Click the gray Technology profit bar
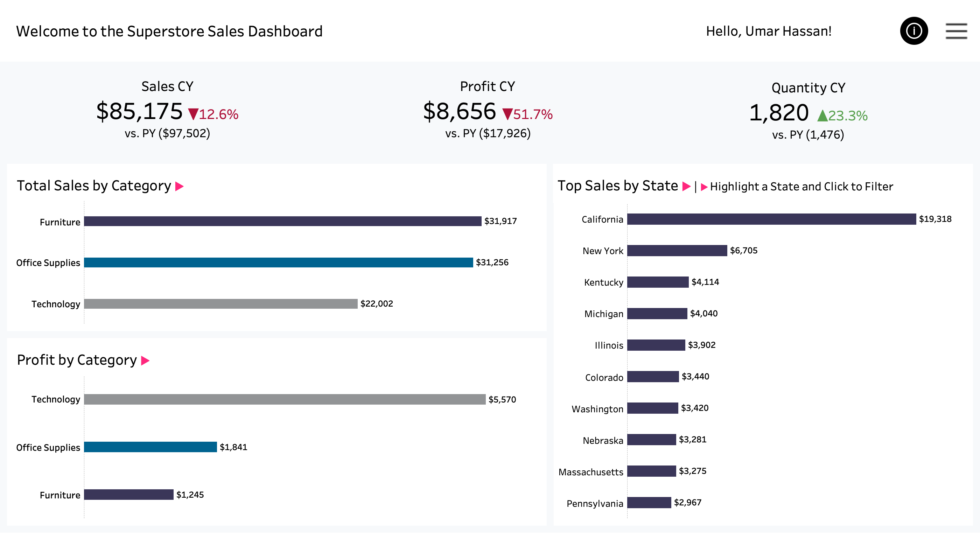The width and height of the screenshot is (980, 560). [x=285, y=399]
